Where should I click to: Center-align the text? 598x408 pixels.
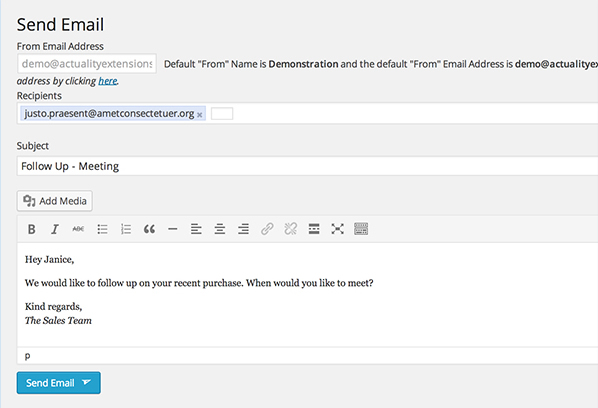tap(220, 229)
